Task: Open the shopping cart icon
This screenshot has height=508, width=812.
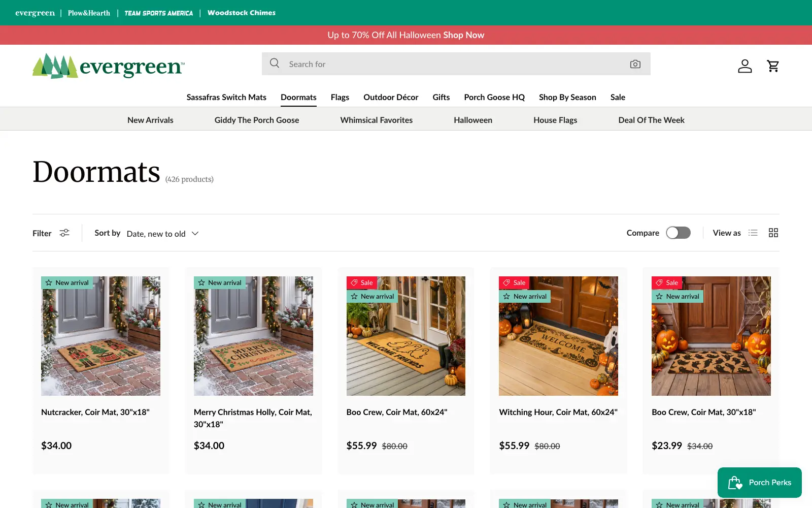Action: (773, 66)
